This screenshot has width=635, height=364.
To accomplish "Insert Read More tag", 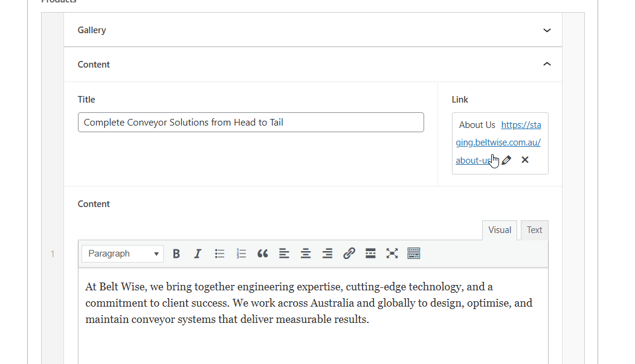I will tap(370, 254).
